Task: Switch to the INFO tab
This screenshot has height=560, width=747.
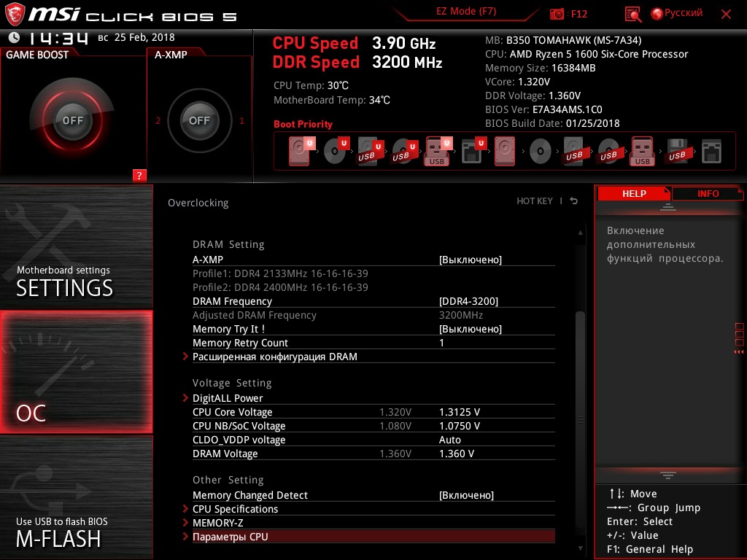Action: [708, 193]
